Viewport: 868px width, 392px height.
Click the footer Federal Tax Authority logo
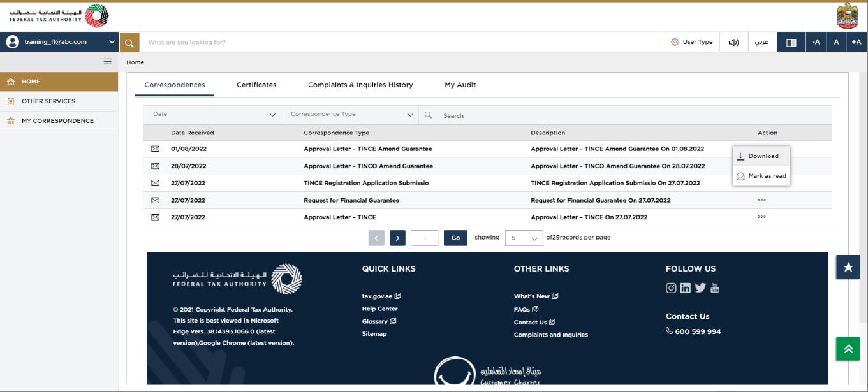pos(237,279)
